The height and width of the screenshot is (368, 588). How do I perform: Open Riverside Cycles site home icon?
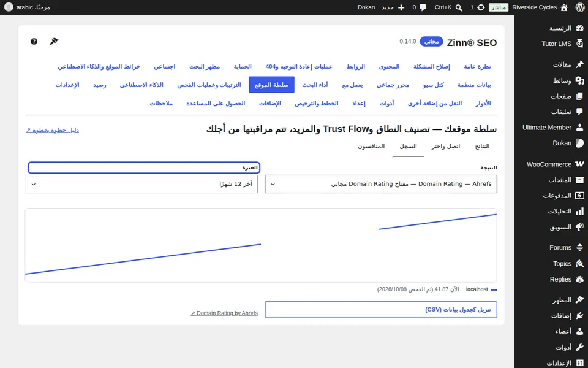click(564, 7)
